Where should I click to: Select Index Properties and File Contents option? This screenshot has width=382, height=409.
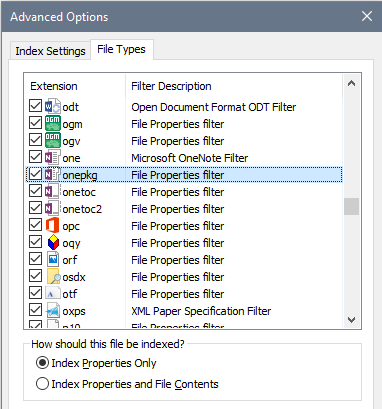(42, 384)
